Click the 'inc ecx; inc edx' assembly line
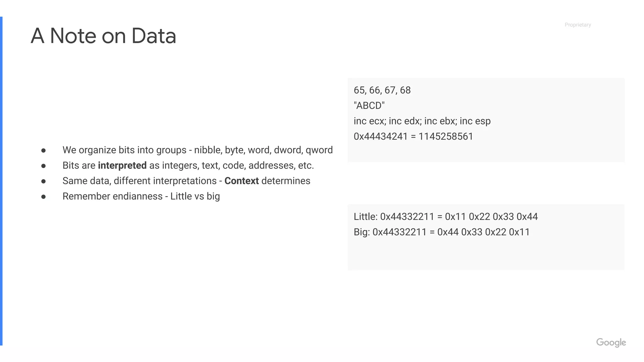 pos(422,121)
